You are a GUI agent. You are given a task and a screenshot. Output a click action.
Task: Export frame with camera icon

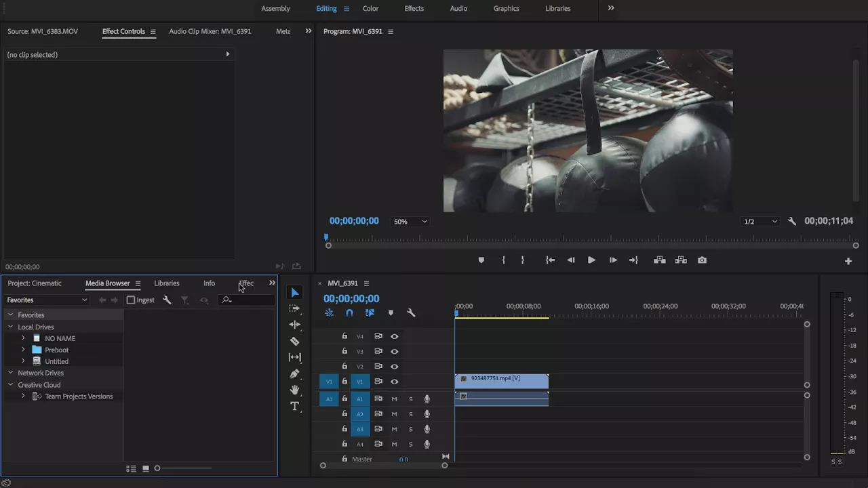tap(702, 260)
